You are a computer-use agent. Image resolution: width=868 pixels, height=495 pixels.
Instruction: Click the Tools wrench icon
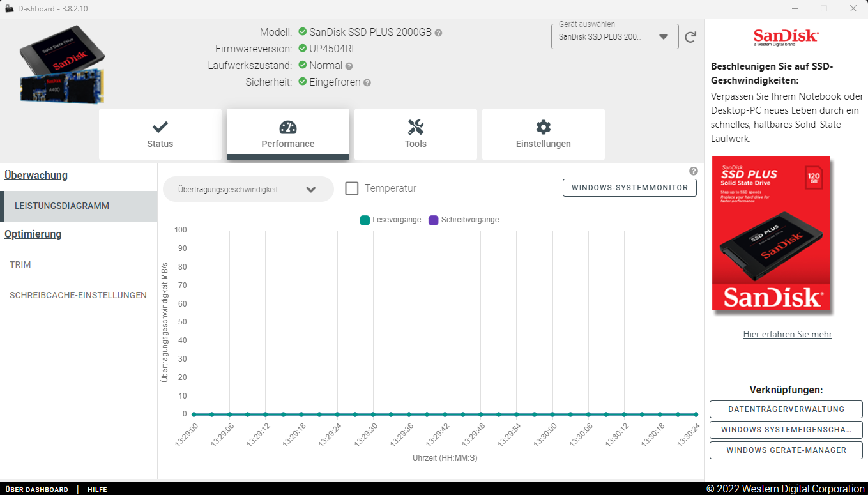[x=416, y=127]
